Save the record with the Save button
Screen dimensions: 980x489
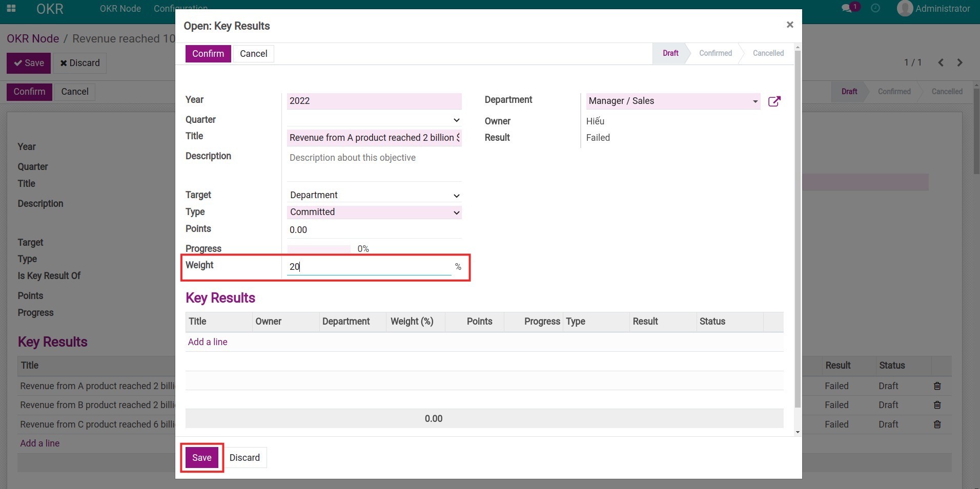[x=201, y=457]
